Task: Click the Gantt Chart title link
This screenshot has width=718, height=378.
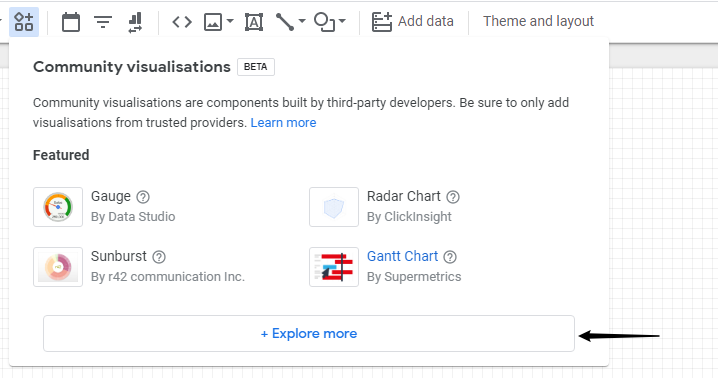Action: (x=403, y=256)
